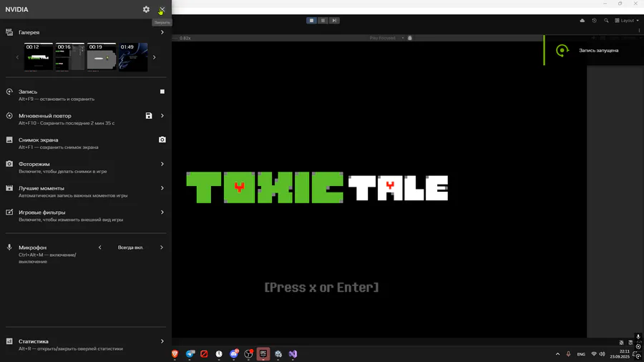Switch microphone mode to next option
This screenshot has height=362, width=644.
162,248
